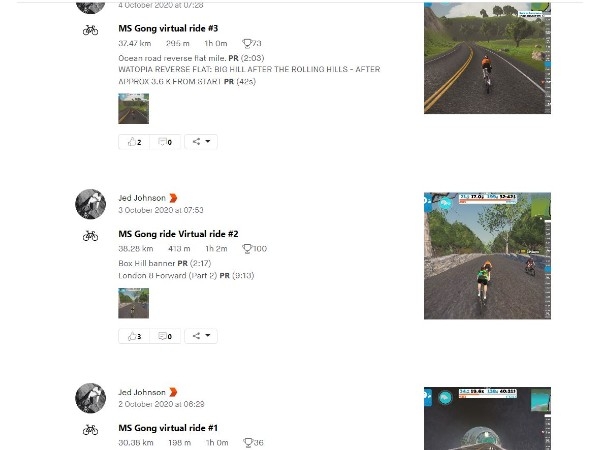Image resolution: width=600 pixels, height=450 pixels.
Task: Click achievements trophy icon showing 100
Action: (x=248, y=249)
